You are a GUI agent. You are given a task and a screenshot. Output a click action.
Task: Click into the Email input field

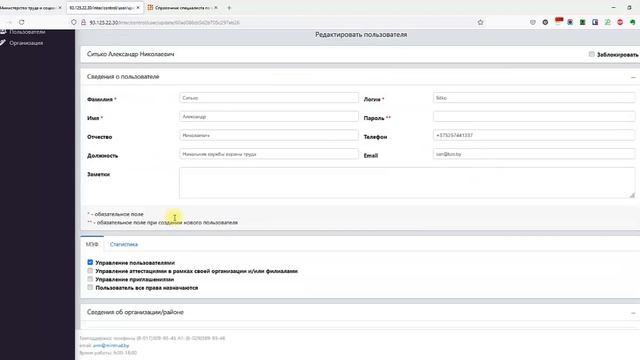coord(534,154)
